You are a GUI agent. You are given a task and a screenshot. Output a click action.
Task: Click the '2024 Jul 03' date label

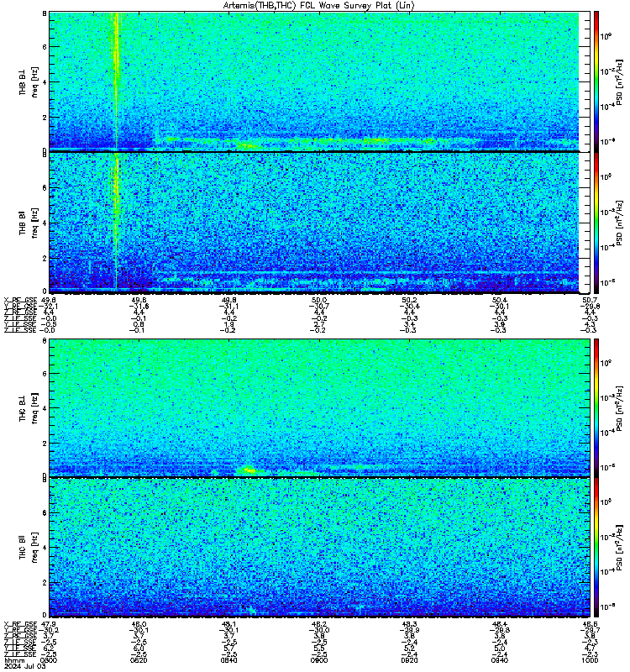[x=25, y=666]
